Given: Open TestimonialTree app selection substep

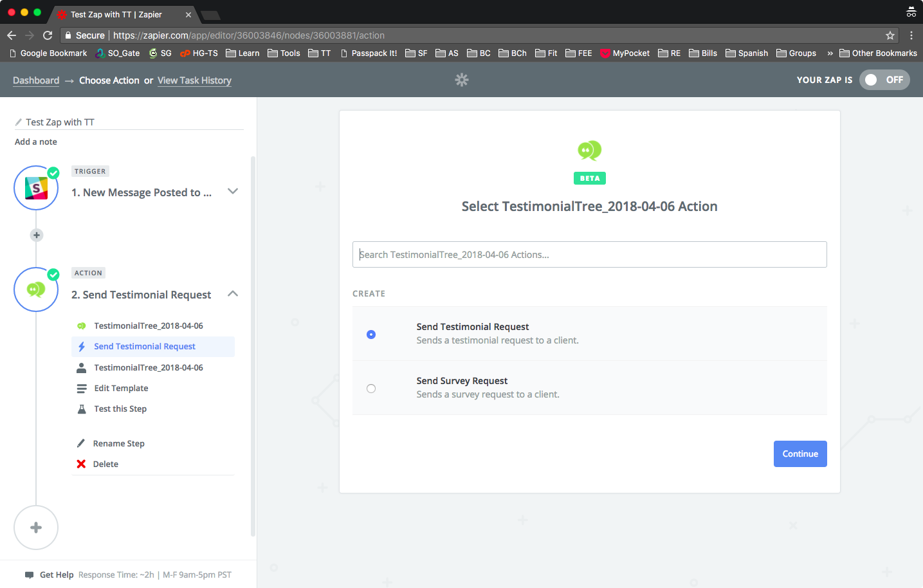Looking at the screenshot, I should [153, 326].
